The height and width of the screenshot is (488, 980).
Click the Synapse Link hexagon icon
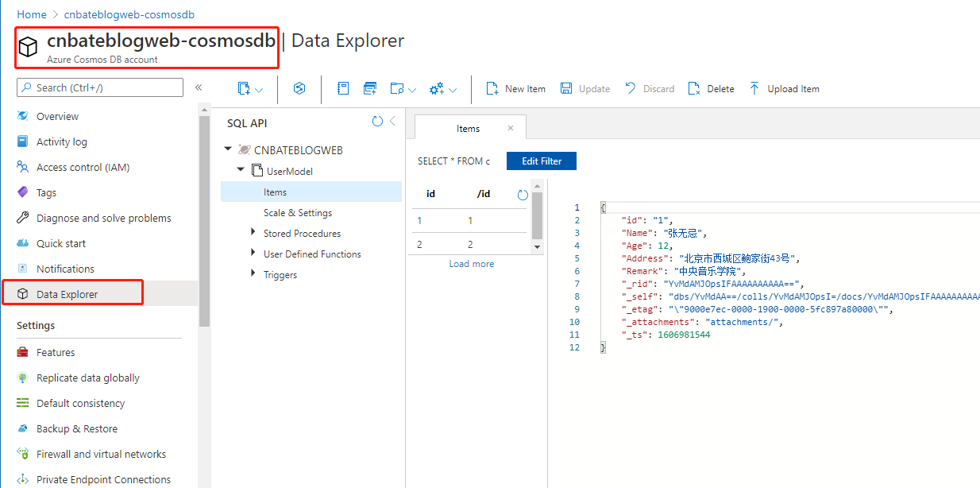coord(299,89)
